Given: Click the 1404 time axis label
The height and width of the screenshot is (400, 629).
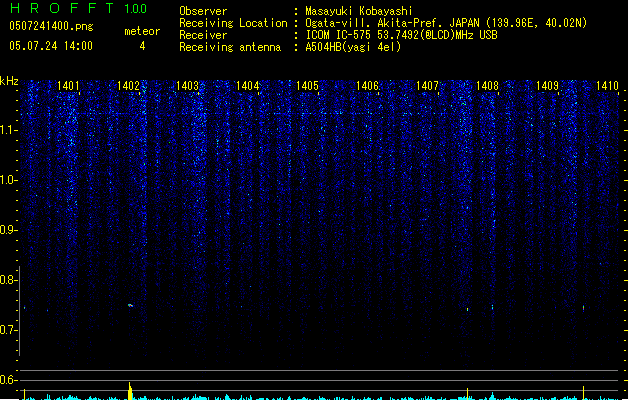Looking at the screenshot, I should click(248, 86).
